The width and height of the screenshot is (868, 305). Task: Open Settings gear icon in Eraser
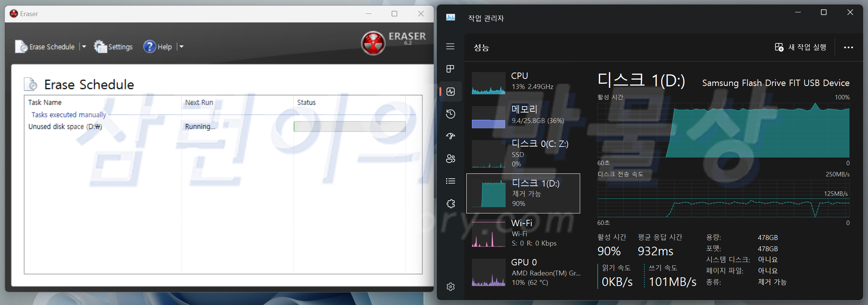click(x=100, y=47)
